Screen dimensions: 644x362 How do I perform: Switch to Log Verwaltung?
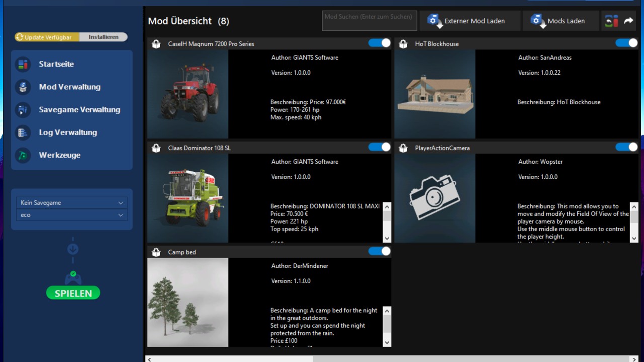pyautogui.click(x=68, y=133)
